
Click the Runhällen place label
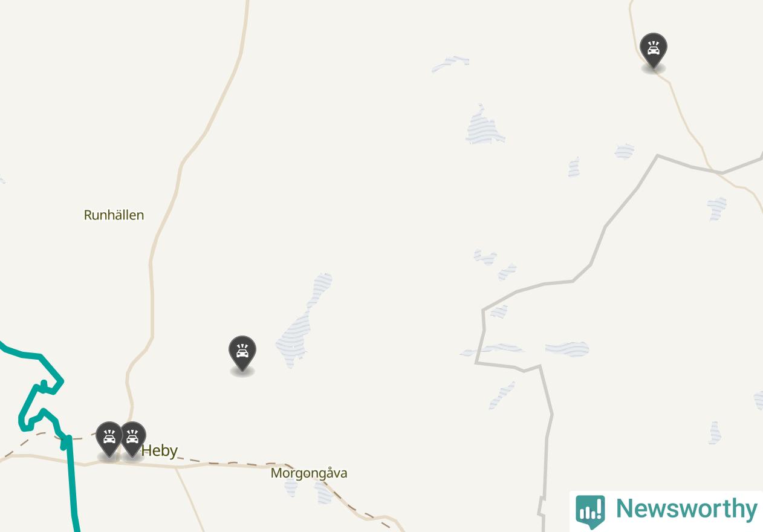pyautogui.click(x=114, y=215)
